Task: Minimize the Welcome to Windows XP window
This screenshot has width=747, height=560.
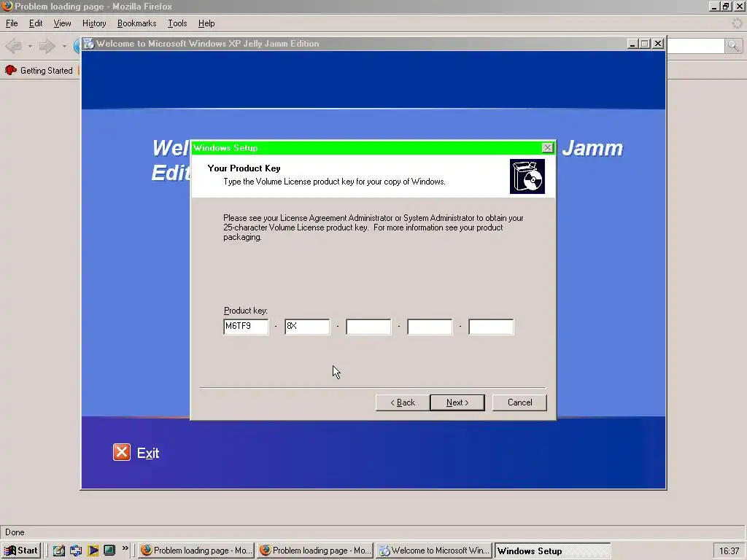Action: coord(632,43)
